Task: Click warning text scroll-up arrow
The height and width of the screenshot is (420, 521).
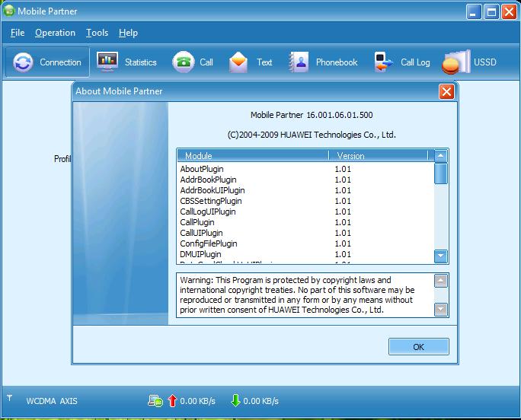Action: point(440,281)
